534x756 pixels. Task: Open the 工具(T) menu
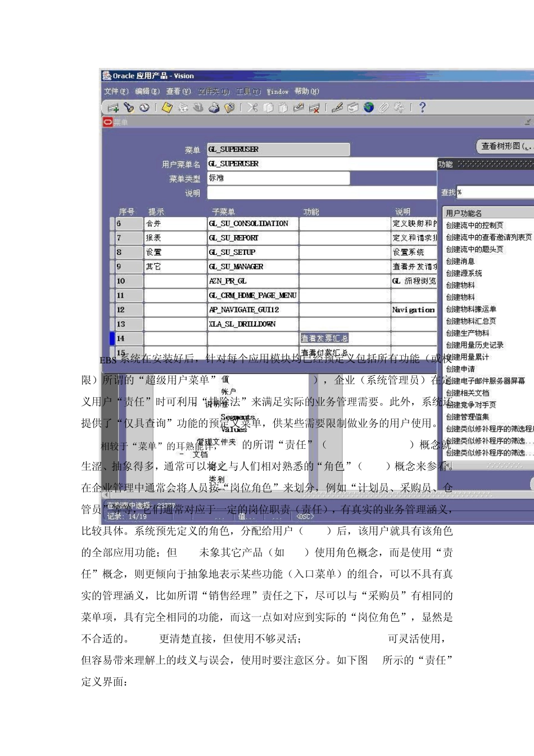[x=248, y=91]
